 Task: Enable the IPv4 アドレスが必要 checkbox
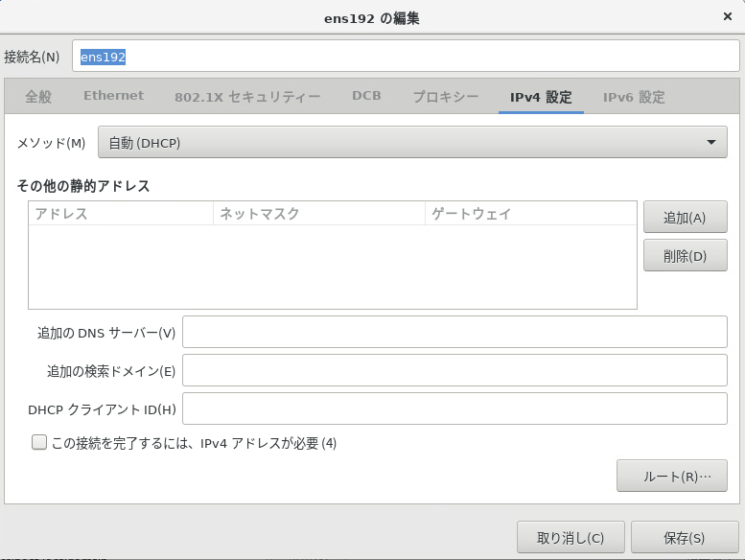coord(39,442)
